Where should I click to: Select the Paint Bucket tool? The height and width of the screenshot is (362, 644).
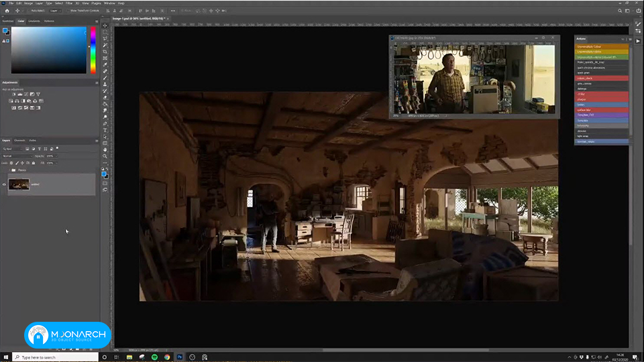click(x=105, y=104)
